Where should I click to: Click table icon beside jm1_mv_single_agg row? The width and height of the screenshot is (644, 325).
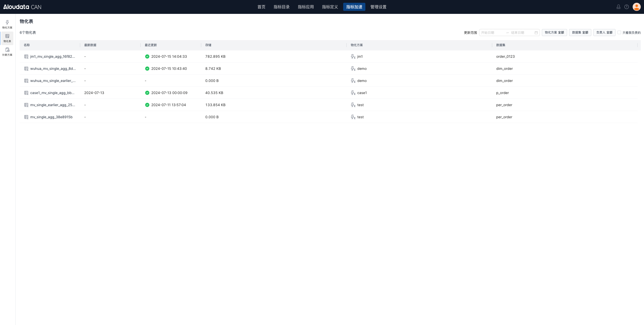click(x=26, y=56)
